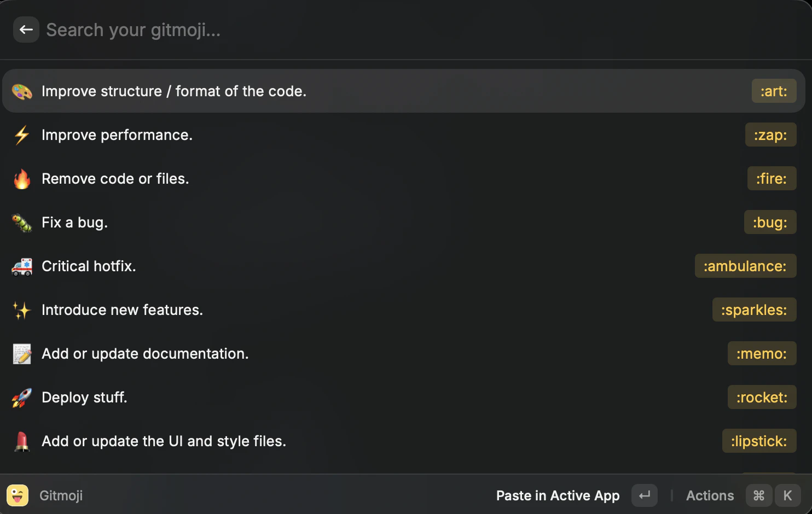
Task: Click the ambulance emoji icon
Action: click(22, 266)
